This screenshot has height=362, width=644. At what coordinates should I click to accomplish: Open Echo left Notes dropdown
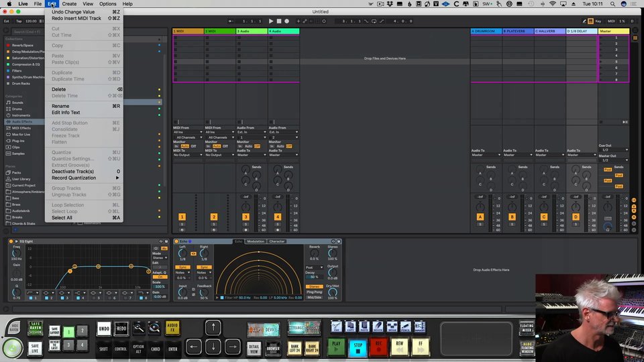pyautogui.click(x=182, y=273)
